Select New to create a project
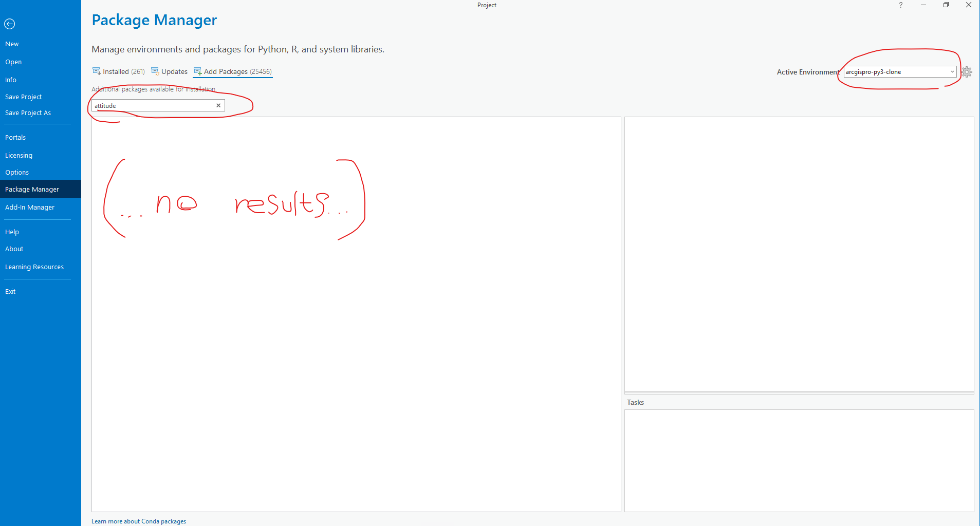 click(x=12, y=44)
